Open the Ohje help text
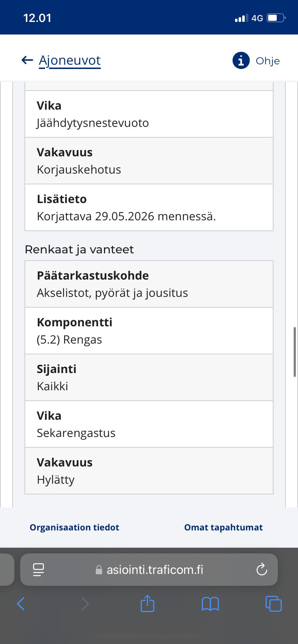This screenshot has height=644, width=298. pos(268,61)
